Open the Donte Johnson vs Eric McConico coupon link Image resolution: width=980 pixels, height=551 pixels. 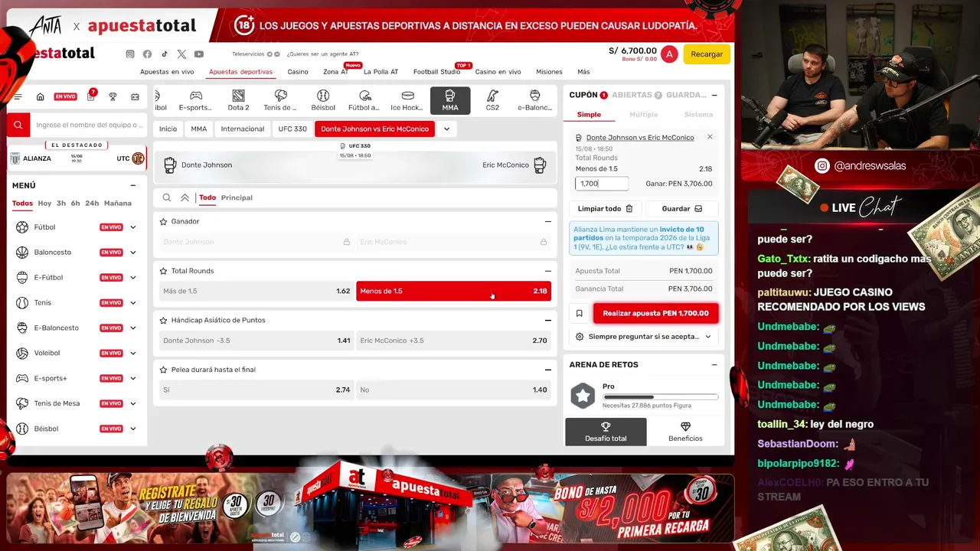640,138
